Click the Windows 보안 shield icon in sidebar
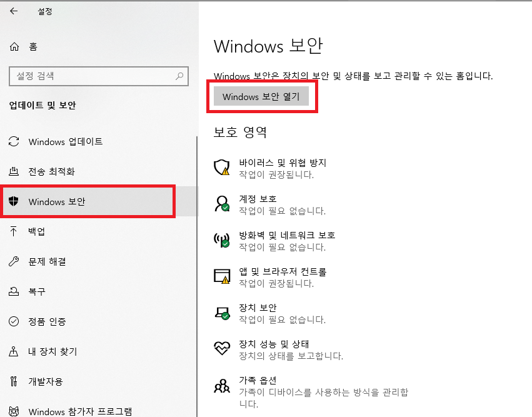 pyautogui.click(x=14, y=201)
